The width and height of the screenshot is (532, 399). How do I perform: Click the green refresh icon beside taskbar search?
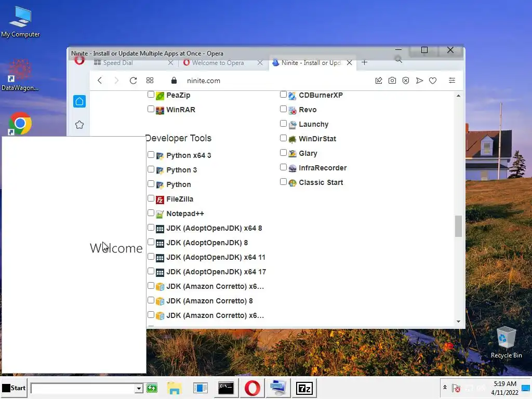pyautogui.click(x=152, y=388)
